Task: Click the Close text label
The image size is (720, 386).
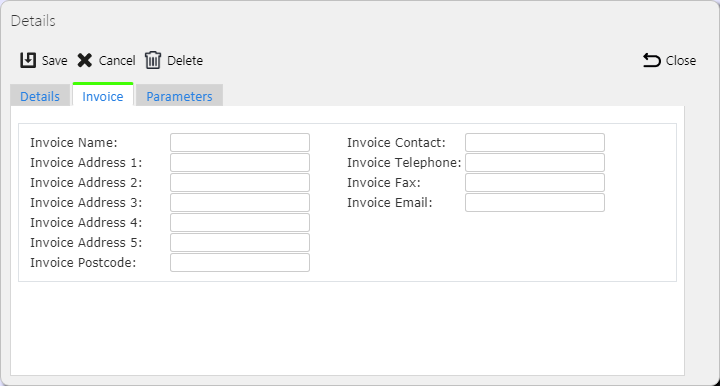Action: 681,61
